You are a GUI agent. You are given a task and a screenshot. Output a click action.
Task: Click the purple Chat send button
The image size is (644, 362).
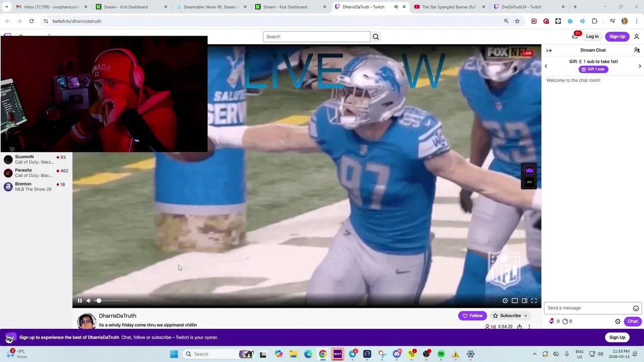point(632,321)
